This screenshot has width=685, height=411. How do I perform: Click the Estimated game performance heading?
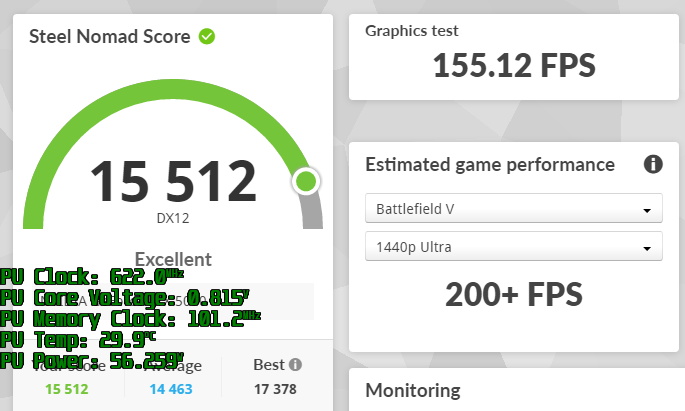tap(490, 165)
